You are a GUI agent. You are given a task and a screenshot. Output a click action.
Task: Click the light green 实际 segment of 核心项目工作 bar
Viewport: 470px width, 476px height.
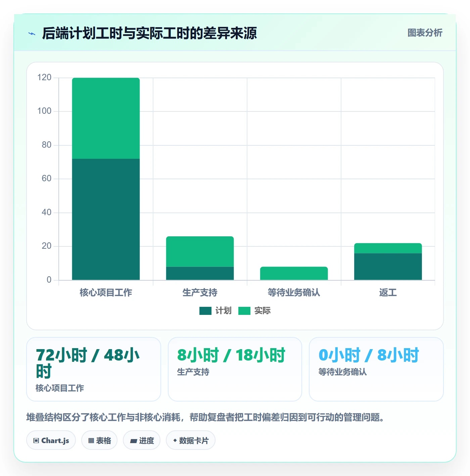coord(106,118)
